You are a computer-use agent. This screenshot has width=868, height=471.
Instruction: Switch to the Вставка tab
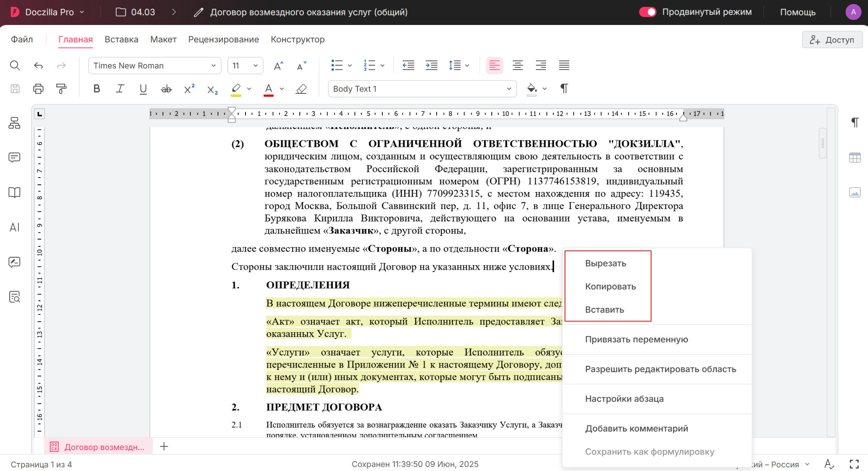click(x=122, y=39)
